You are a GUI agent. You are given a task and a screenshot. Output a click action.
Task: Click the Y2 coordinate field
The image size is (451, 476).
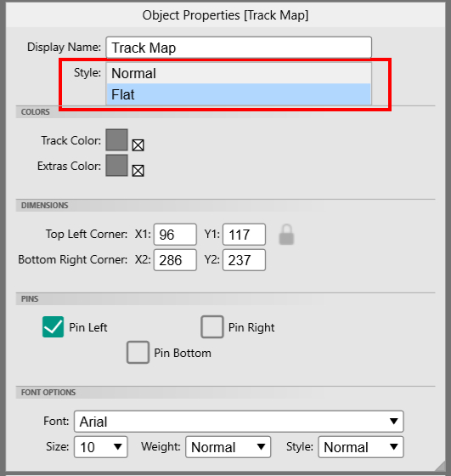coord(244,260)
